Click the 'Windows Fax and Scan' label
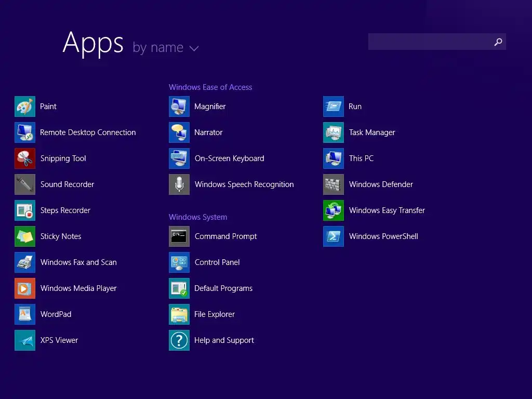 [79, 262]
